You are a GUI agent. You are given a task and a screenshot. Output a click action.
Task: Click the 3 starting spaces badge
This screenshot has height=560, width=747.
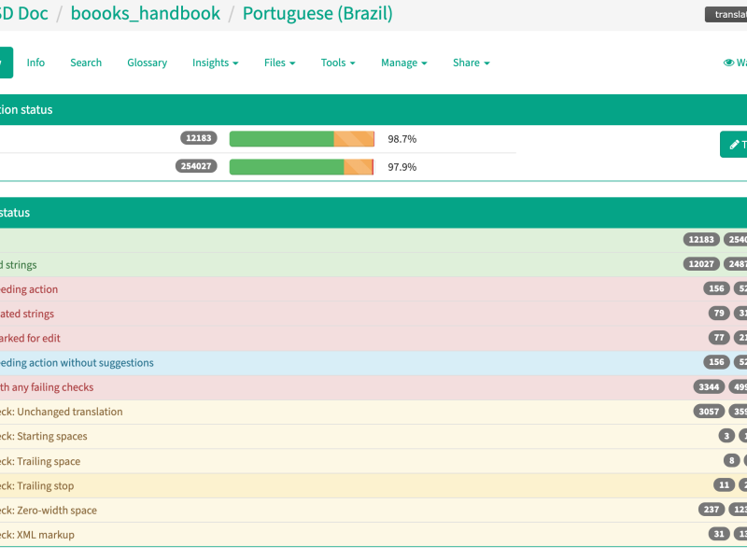click(726, 436)
